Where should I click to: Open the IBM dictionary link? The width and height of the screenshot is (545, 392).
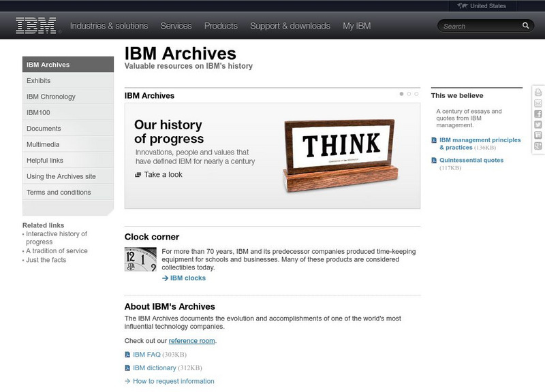(x=155, y=367)
